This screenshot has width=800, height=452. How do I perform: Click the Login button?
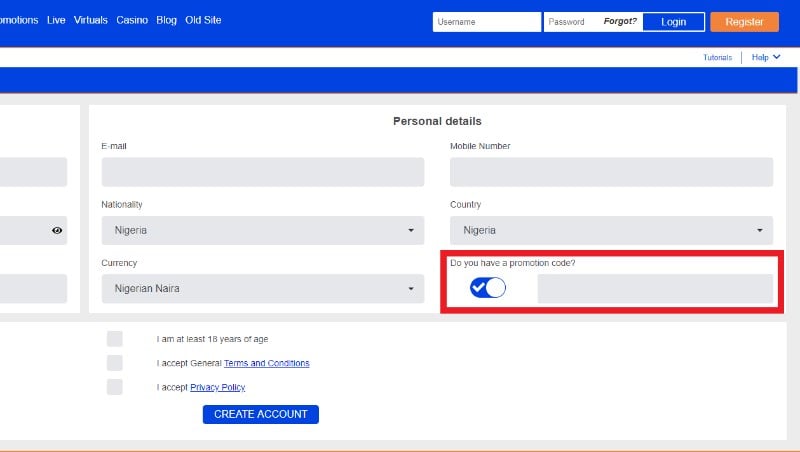tap(673, 22)
